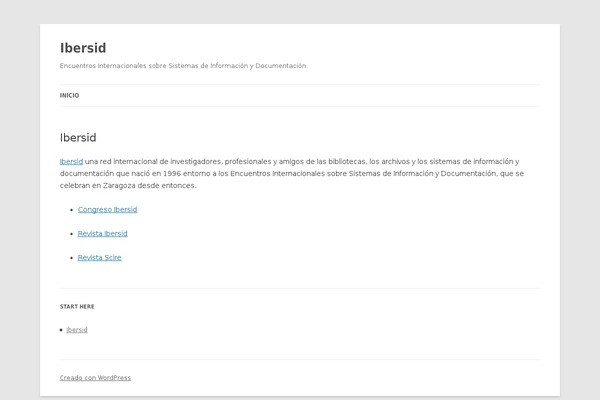Click the Ibersid page heading
The height and width of the screenshot is (400, 600).
pos(78,138)
